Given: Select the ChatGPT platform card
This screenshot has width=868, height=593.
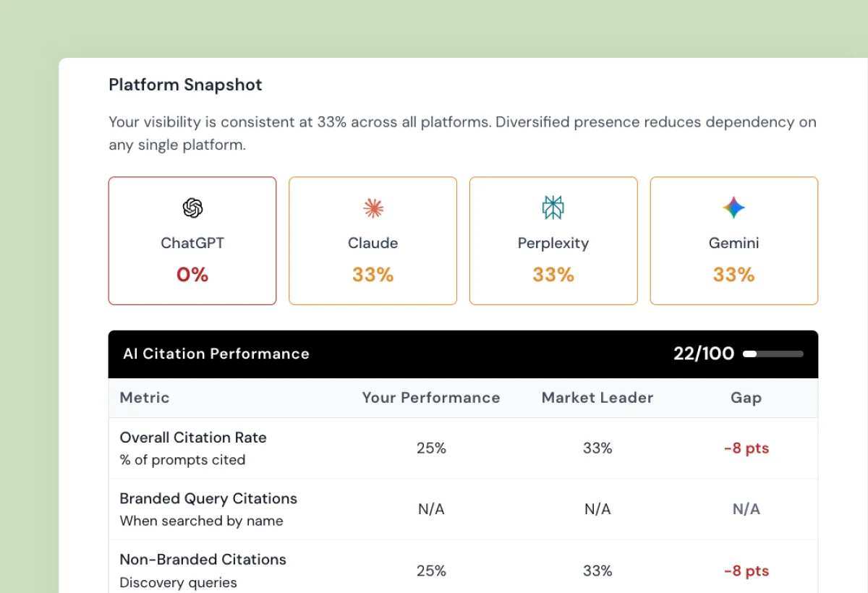Looking at the screenshot, I should click(x=192, y=240).
